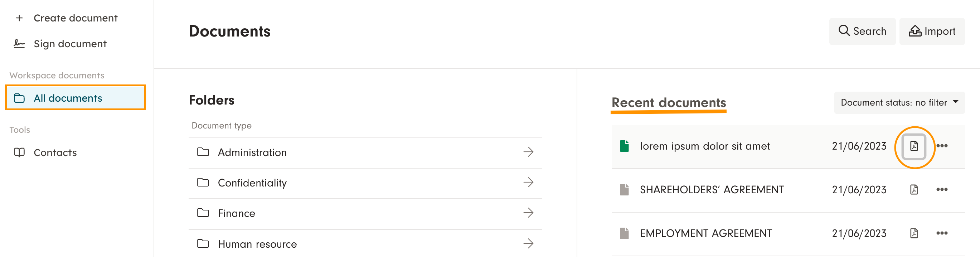Open three-dot menu for SHAREHOLDERS' AGREEMENT
Image resolution: width=980 pixels, height=257 pixels.
(x=942, y=190)
